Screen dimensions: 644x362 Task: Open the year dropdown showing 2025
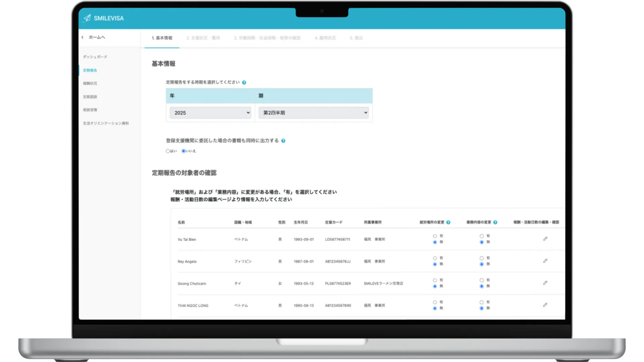[x=210, y=113]
